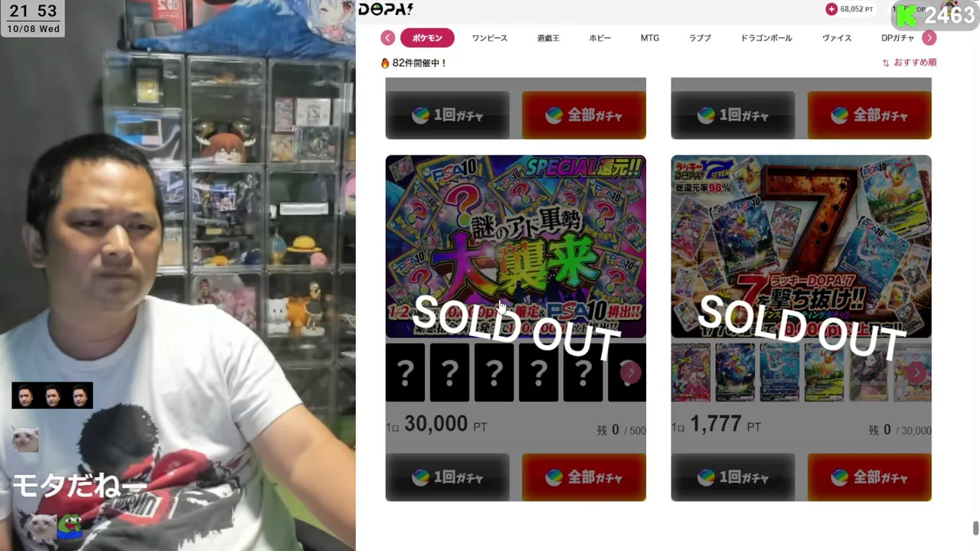Screen dimensions: 980x551
Task: Open the Lucky DOPA 7 gacha banner
Action: click(801, 246)
